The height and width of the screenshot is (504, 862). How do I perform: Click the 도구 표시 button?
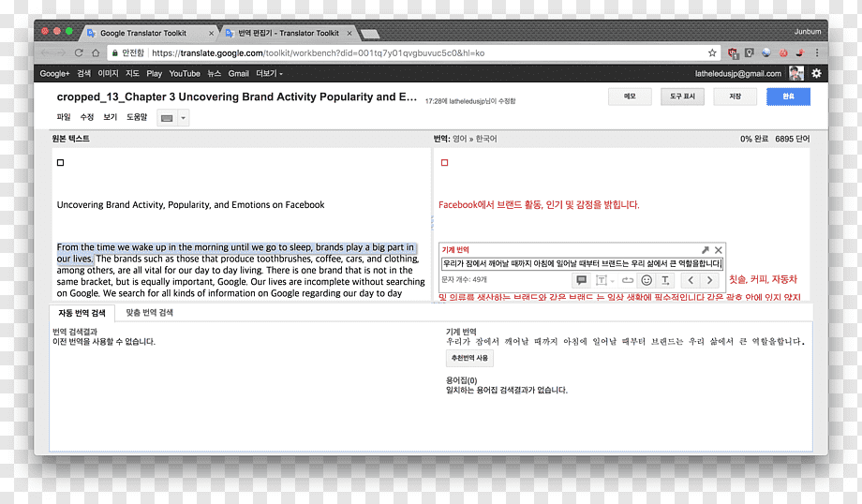pos(682,96)
